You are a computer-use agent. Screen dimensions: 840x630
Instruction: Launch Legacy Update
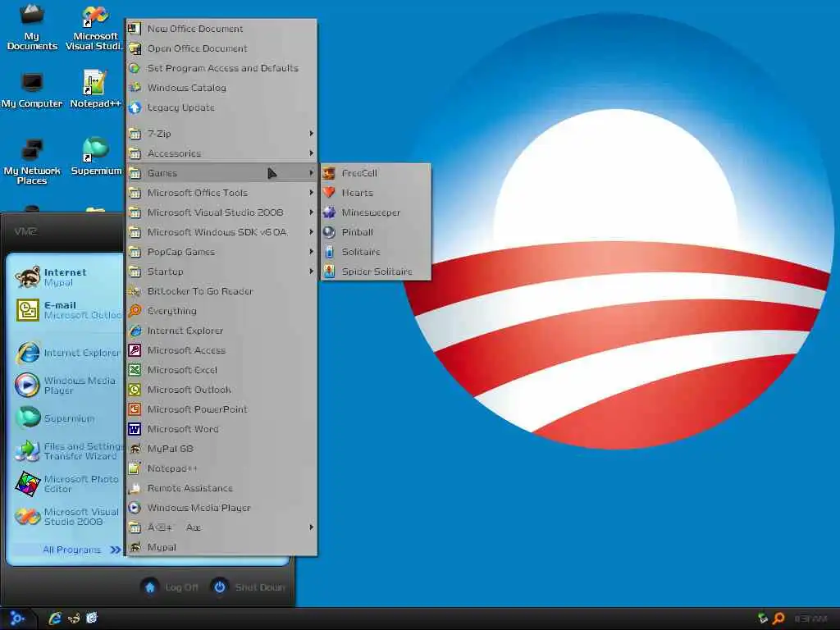coord(221,107)
